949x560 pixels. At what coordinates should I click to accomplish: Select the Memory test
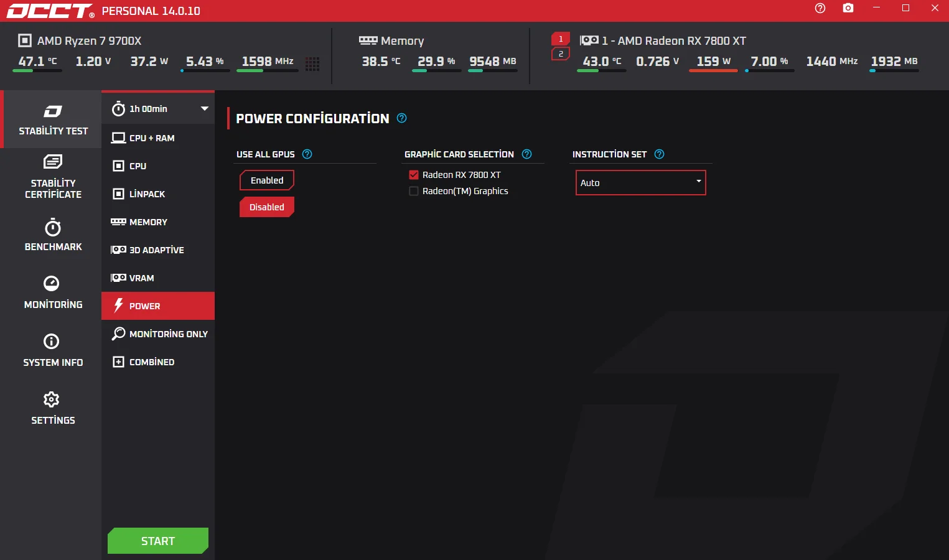(x=158, y=222)
